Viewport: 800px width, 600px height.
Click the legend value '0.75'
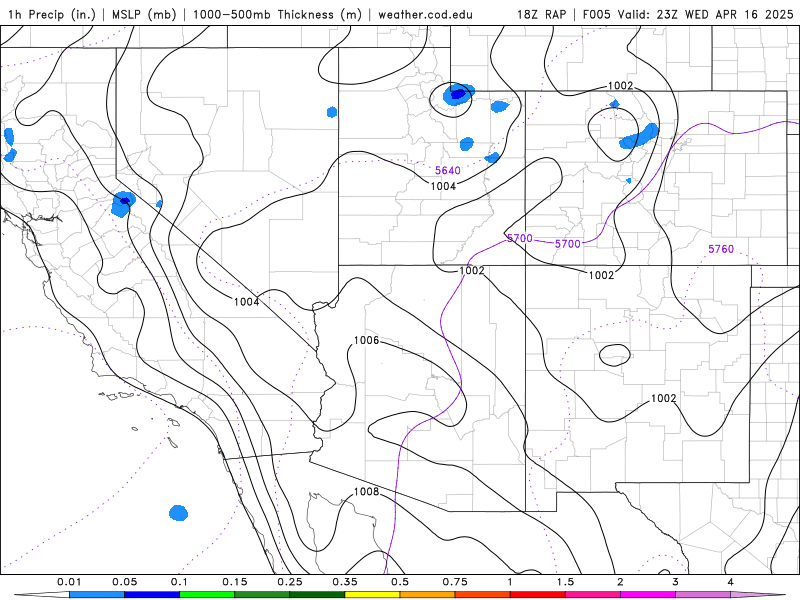(x=455, y=582)
